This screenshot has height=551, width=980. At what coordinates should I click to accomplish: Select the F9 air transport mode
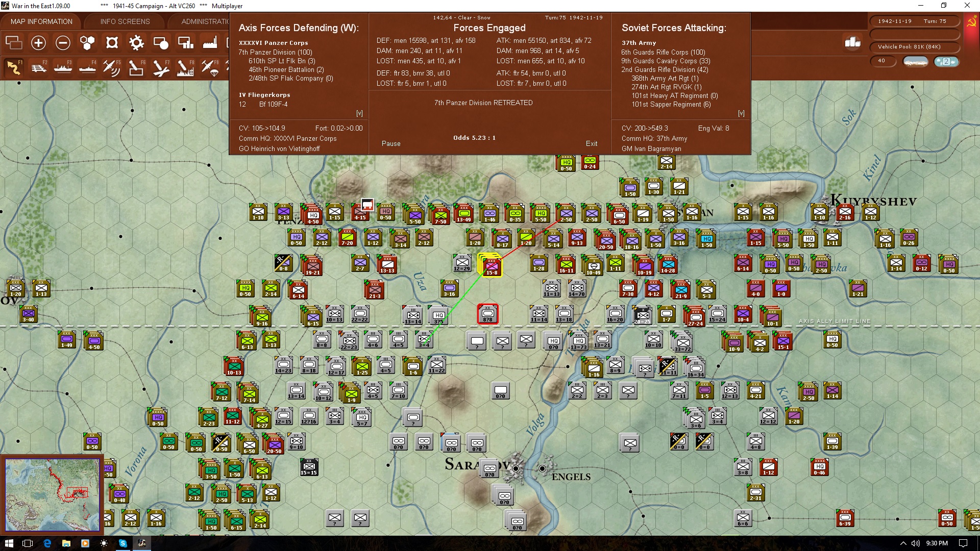point(210,67)
